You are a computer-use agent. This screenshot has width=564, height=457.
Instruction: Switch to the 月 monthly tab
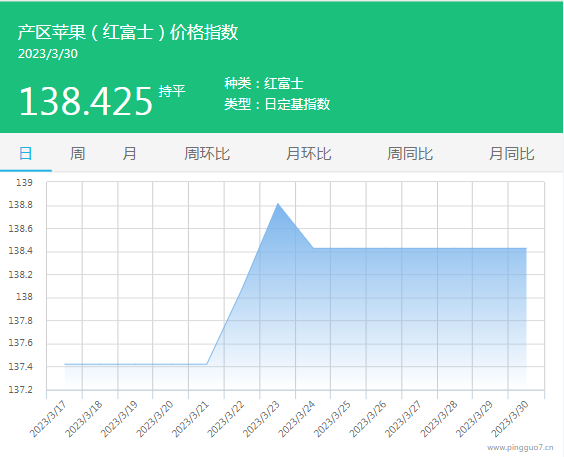[129, 154]
